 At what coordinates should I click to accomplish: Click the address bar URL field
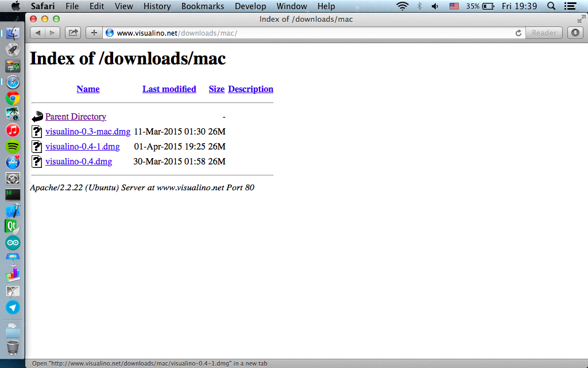click(313, 33)
